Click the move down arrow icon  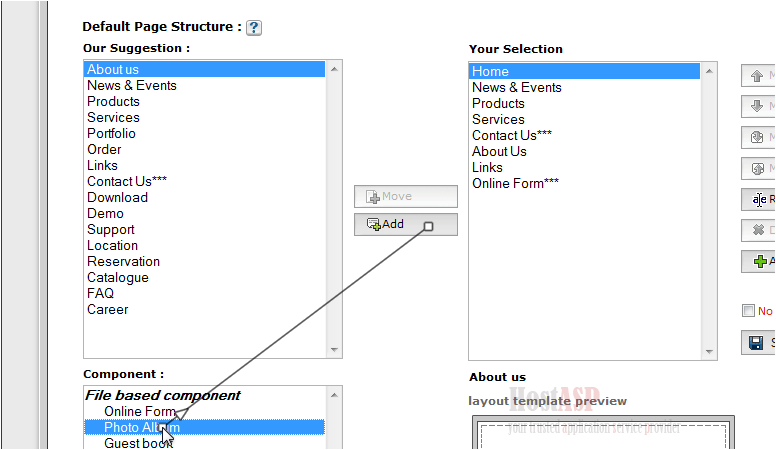click(x=757, y=106)
